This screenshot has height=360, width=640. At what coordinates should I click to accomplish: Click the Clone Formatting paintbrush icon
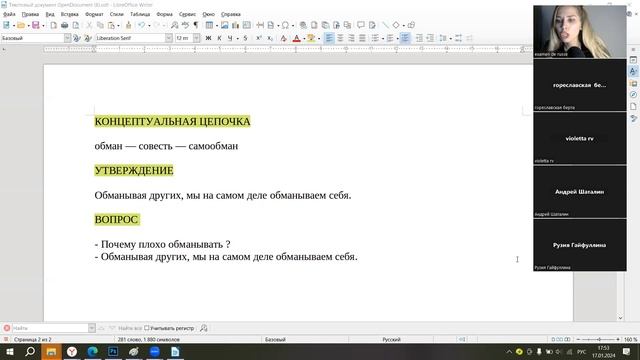pos(129,25)
